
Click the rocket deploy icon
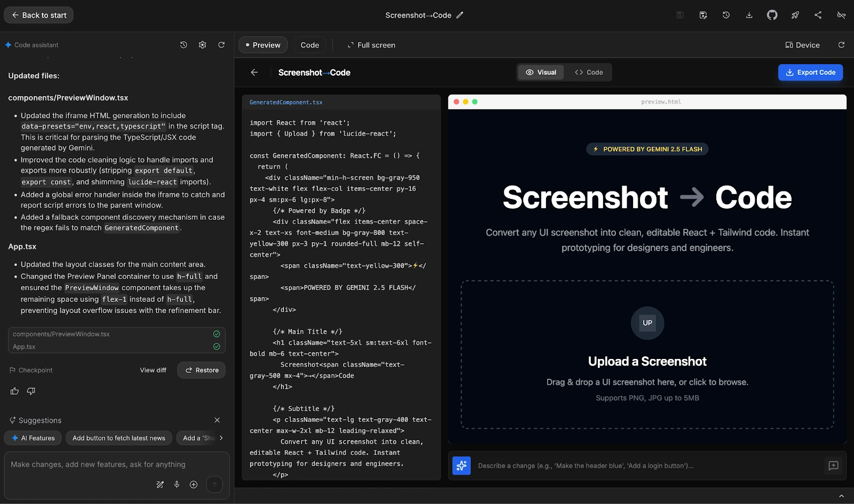(x=795, y=15)
